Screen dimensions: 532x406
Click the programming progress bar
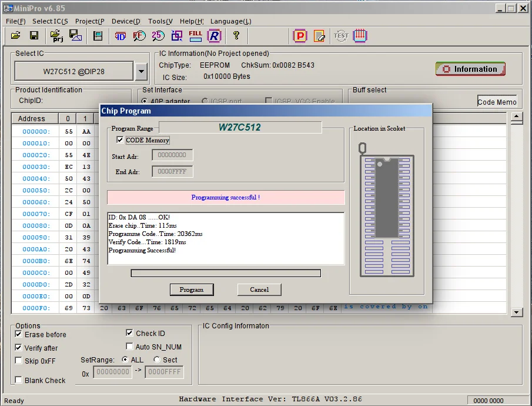(226, 273)
